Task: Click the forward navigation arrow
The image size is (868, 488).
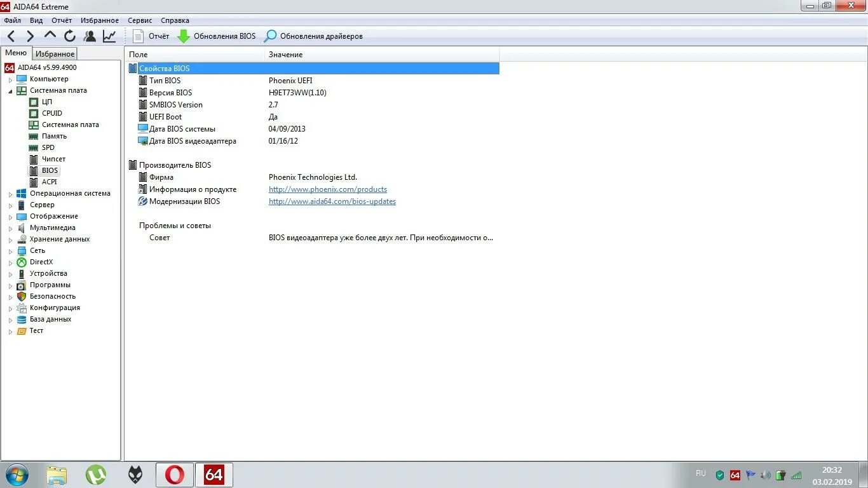Action: coord(30,36)
